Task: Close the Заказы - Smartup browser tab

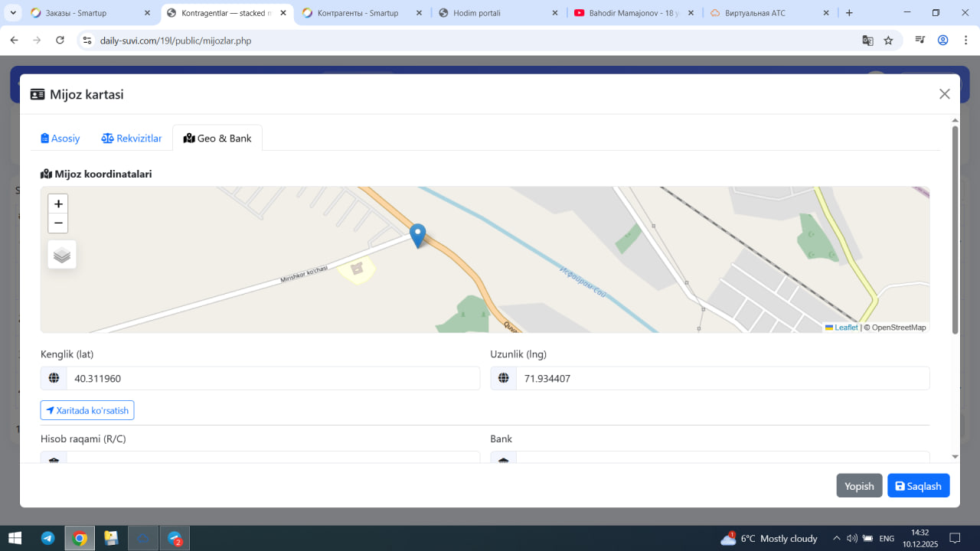Action: 147,13
